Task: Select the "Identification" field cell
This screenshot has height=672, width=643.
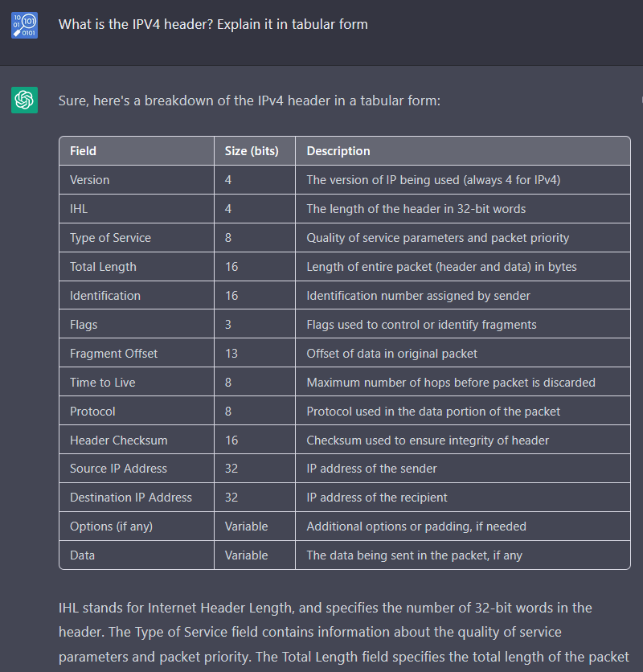Action: [x=105, y=296]
